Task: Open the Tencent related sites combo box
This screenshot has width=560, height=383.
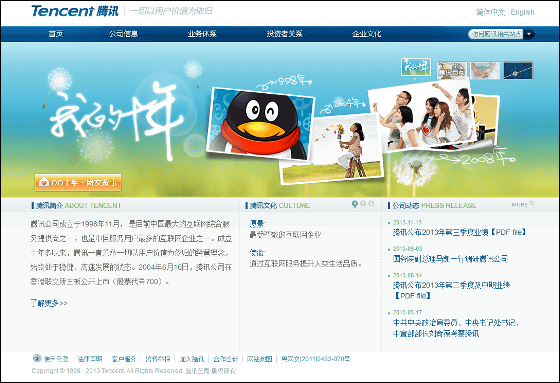Action: point(501,34)
